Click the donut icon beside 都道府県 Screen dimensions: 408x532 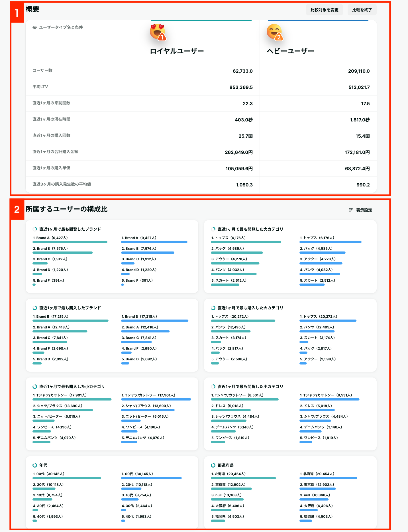[213, 465]
